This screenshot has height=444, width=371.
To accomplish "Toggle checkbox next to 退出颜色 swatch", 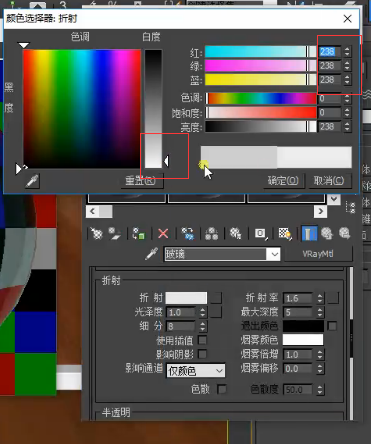I will pos(332,326).
